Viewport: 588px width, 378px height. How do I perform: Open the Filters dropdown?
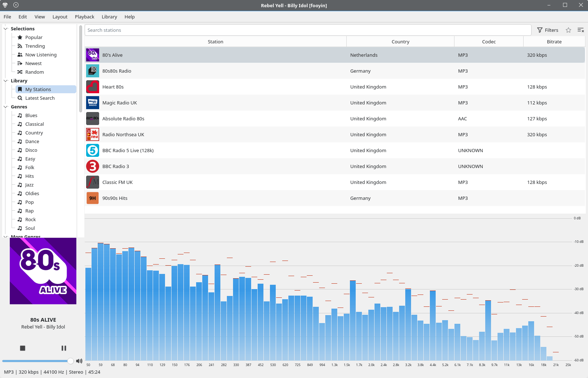548,30
